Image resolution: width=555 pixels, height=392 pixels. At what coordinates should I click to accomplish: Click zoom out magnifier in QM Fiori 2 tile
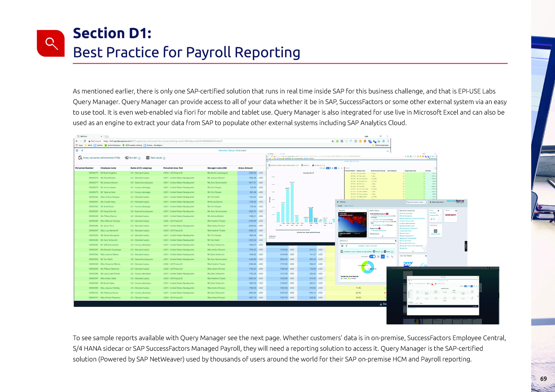(392, 257)
